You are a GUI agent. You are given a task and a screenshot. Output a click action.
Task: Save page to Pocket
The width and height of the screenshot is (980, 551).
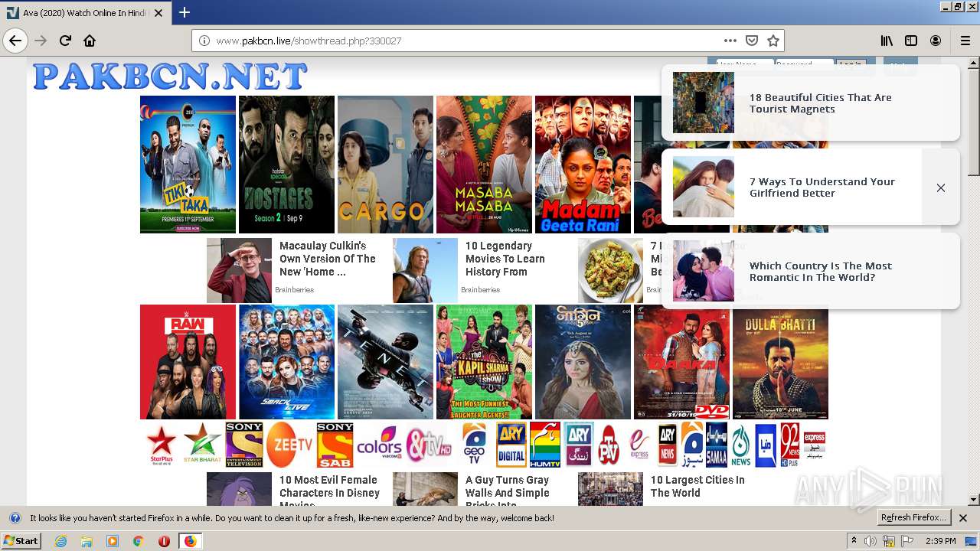tap(752, 41)
